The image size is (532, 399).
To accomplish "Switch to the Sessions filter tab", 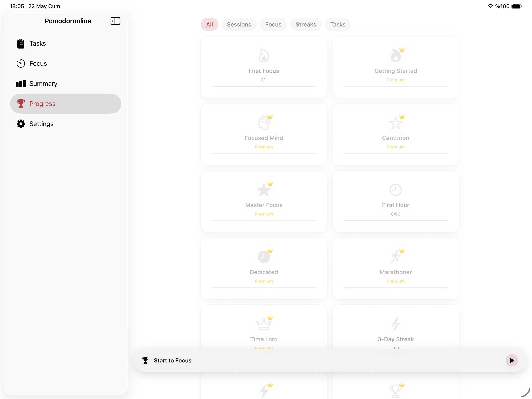I will click(239, 24).
